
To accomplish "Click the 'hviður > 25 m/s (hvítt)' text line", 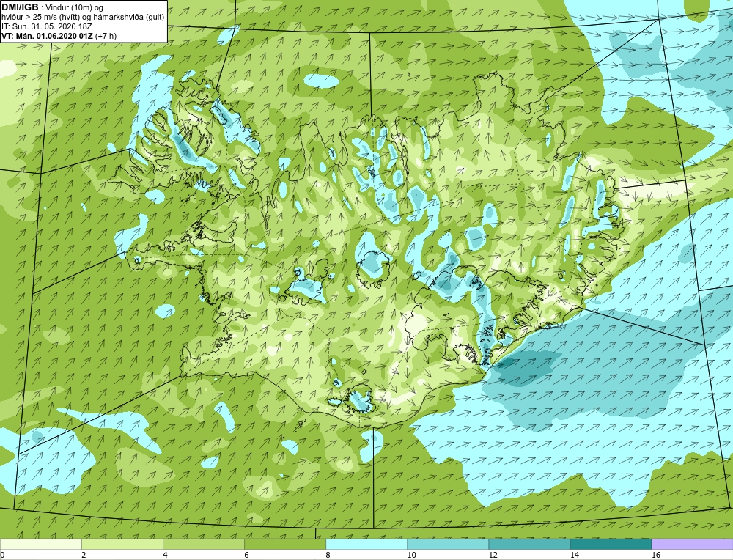I will tap(83, 18).
